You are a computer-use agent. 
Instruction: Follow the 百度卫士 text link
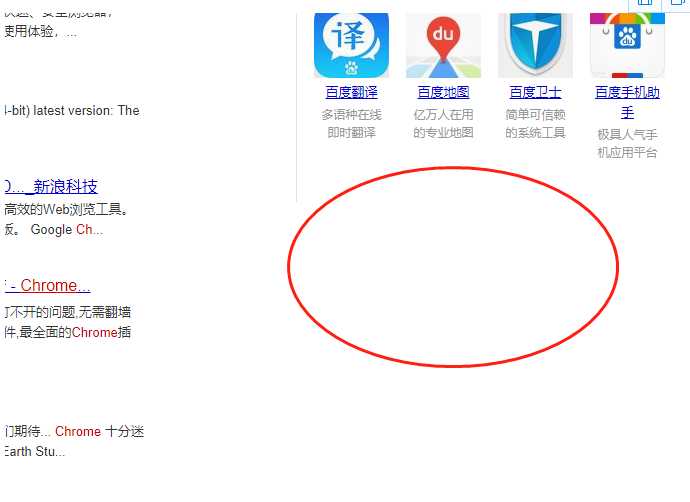535,92
